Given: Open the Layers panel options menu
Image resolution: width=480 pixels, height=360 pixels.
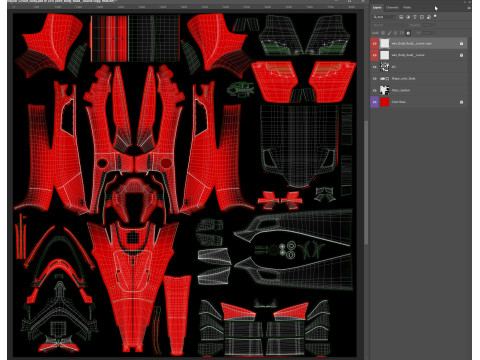Looking at the screenshot, I should pos(469,8).
